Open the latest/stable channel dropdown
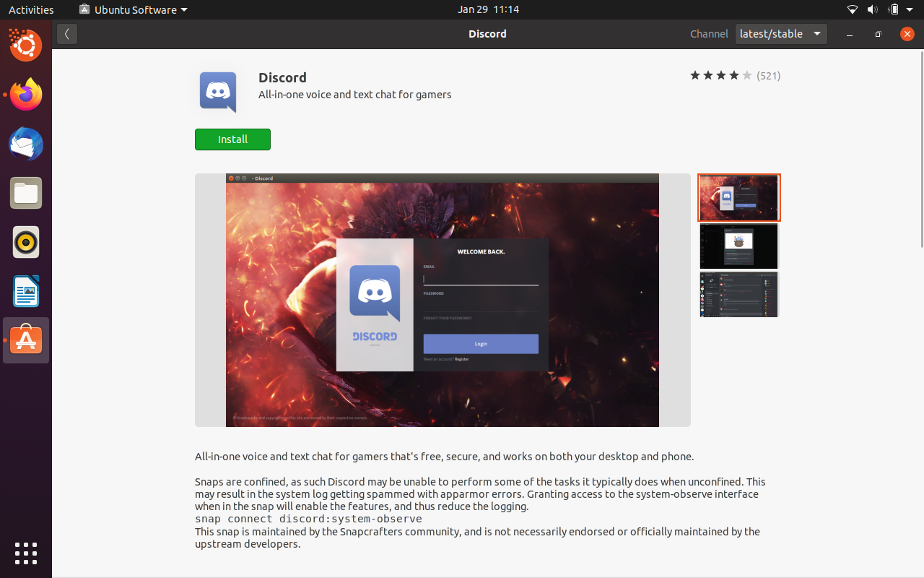 coord(780,33)
